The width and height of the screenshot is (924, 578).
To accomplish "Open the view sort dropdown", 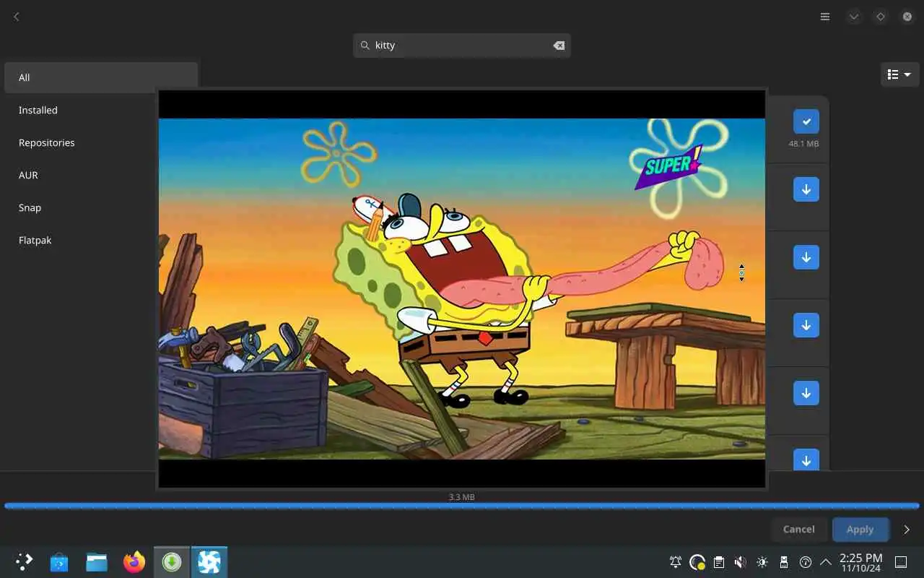I will 899,74.
